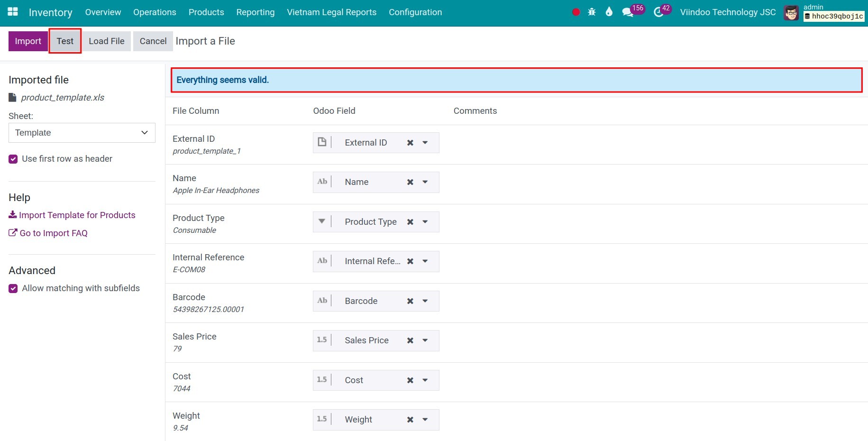Viewport: 868px width, 441px height.
Task: Clear the Weight field mapping
Action: (x=411, y=420)
